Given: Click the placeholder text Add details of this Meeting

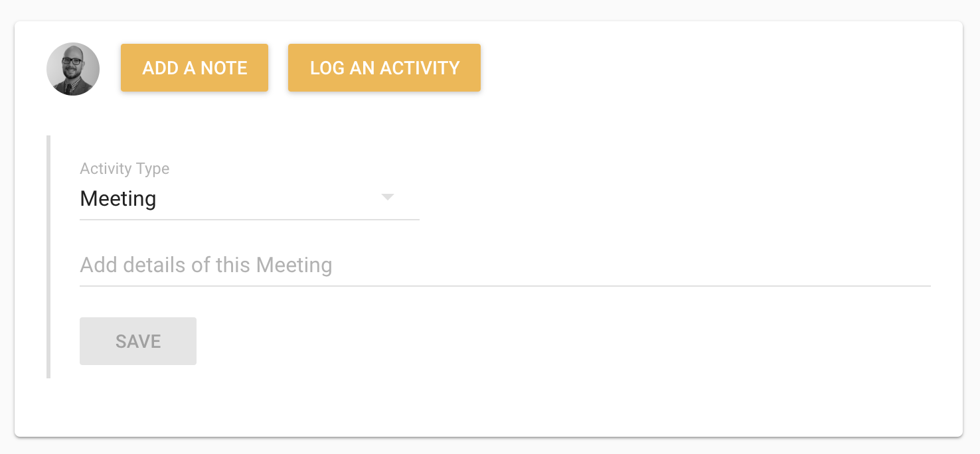Looking at the screenshot, I should point(206,265).
